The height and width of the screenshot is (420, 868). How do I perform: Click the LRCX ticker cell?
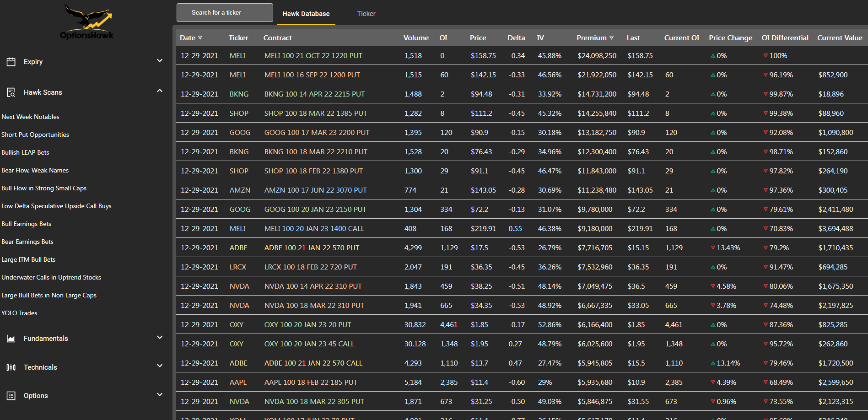coord(238,267)
